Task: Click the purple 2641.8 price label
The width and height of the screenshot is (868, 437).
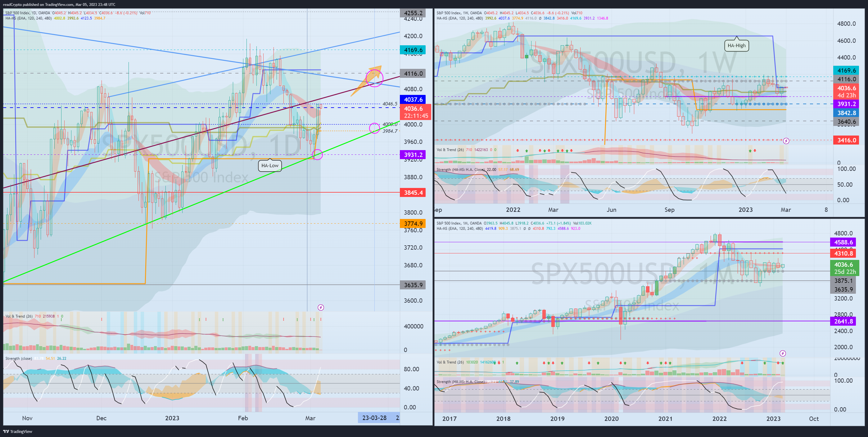Action: (843, 321)
